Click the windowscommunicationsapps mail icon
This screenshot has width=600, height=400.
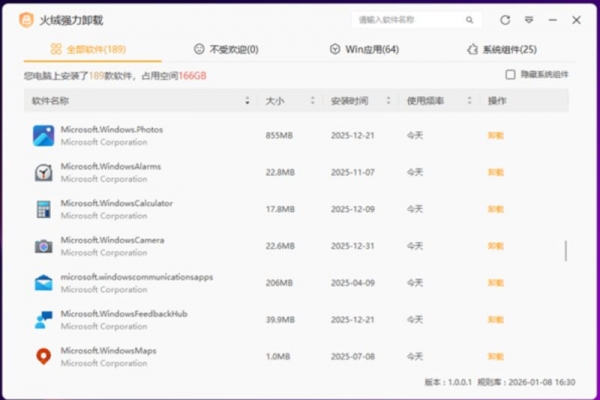43,283
